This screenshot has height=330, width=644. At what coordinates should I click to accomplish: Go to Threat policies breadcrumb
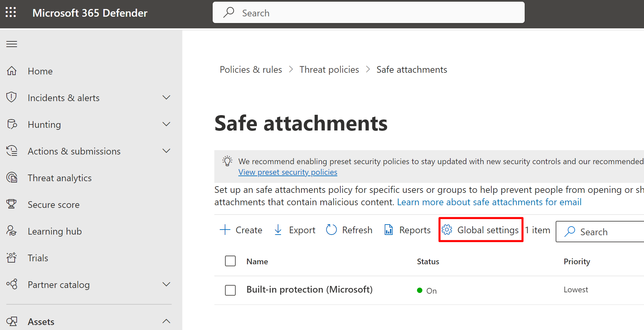point(329,69)
